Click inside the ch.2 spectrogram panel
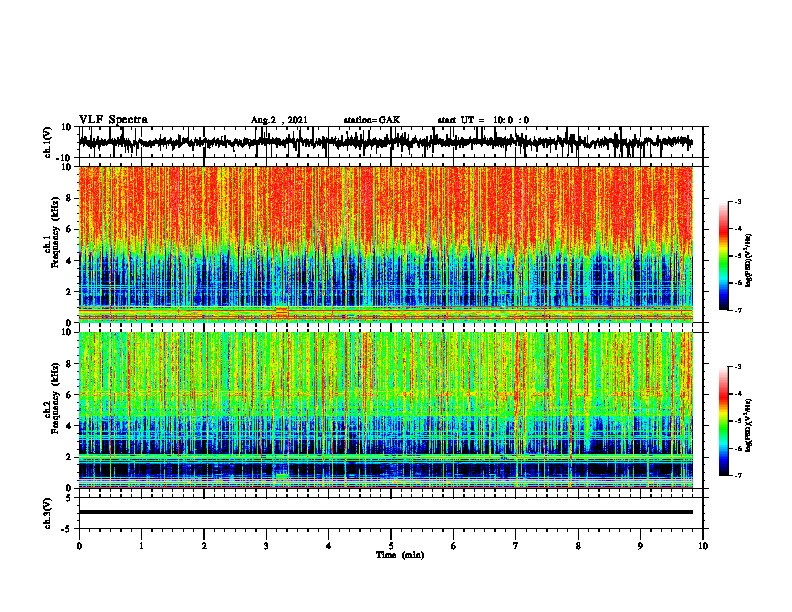The width and height of the screenshot is (792, 612). click(x=385, y=410)
